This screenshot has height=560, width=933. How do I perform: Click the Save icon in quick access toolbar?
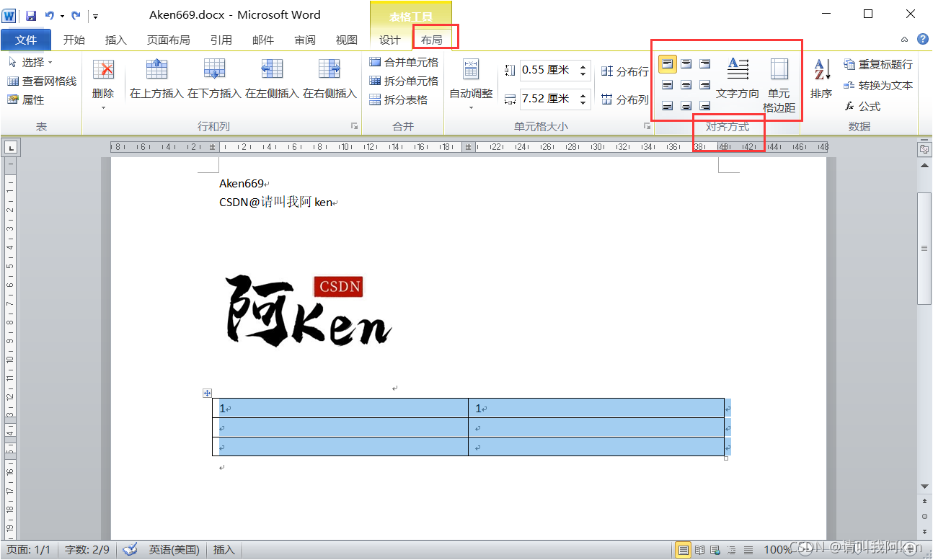[31, 15]
